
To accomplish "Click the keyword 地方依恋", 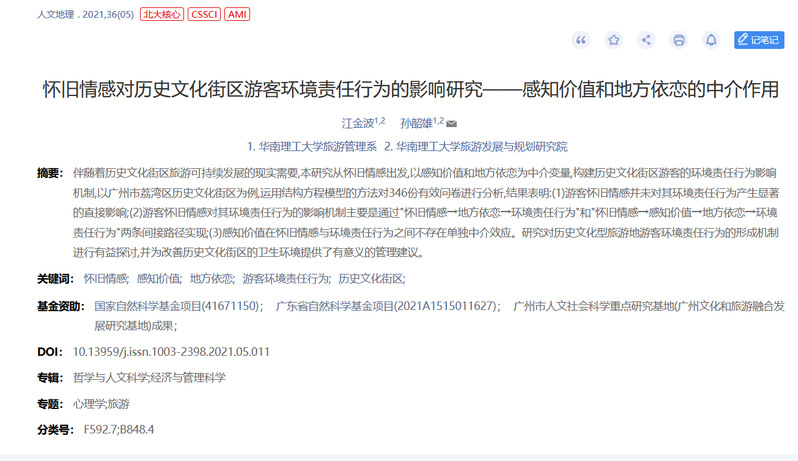I will (211, 278).
